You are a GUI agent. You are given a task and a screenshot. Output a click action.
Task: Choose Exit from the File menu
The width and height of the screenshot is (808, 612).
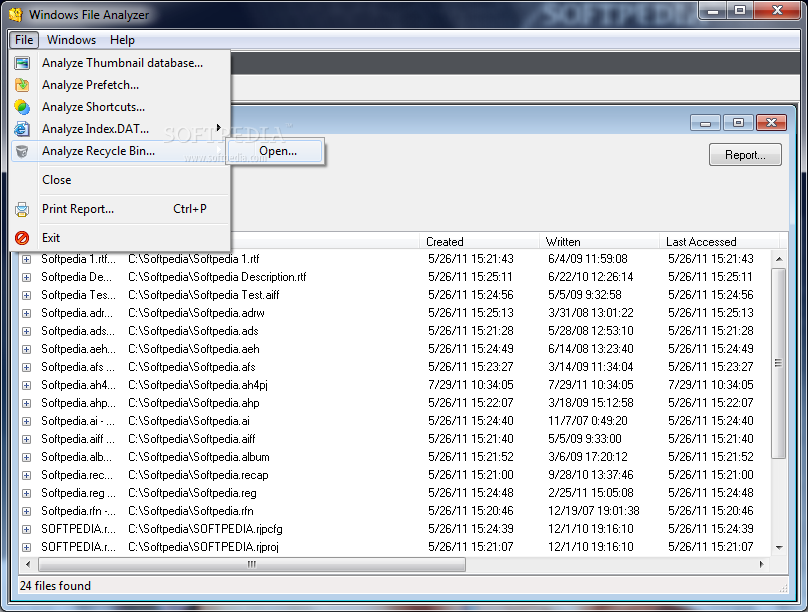[x=120, y=237]
